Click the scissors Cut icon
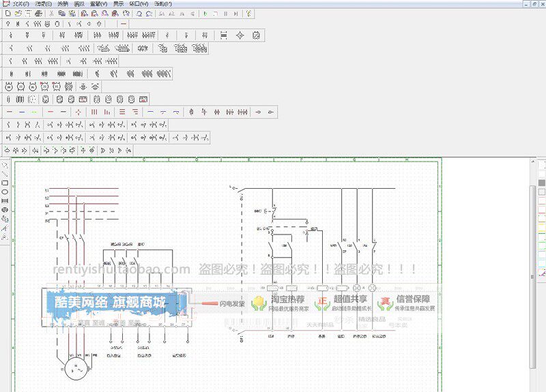The image size is (546, 392). 51,14
